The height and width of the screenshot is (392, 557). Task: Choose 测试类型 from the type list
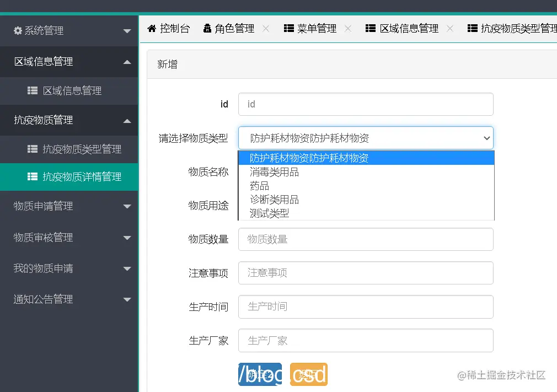366,213
